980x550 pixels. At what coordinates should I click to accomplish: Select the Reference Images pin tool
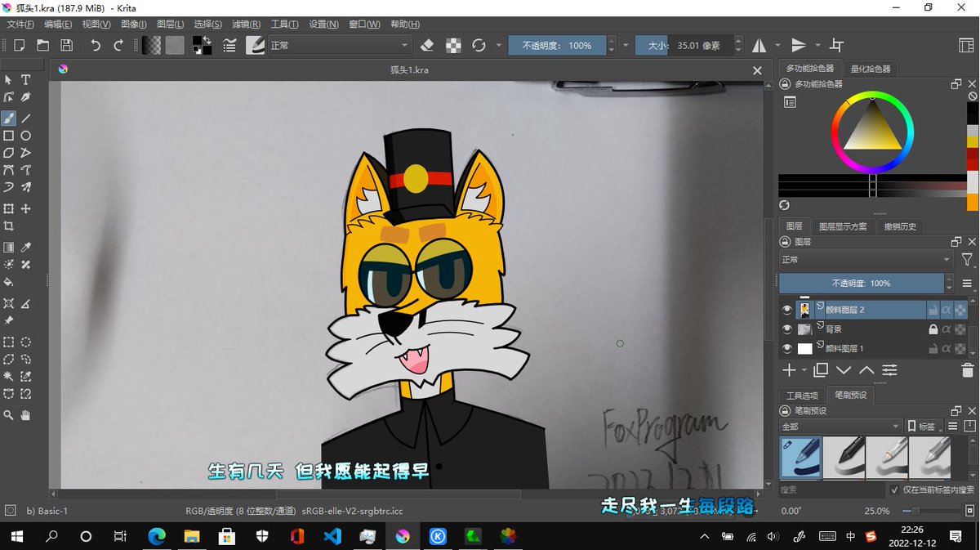pyautogui.click(x=8, y=321)
